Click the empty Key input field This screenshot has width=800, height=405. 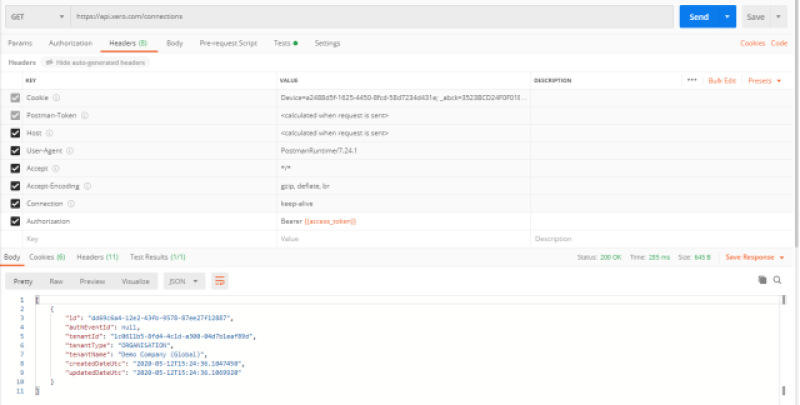click(x=151, y=239)
